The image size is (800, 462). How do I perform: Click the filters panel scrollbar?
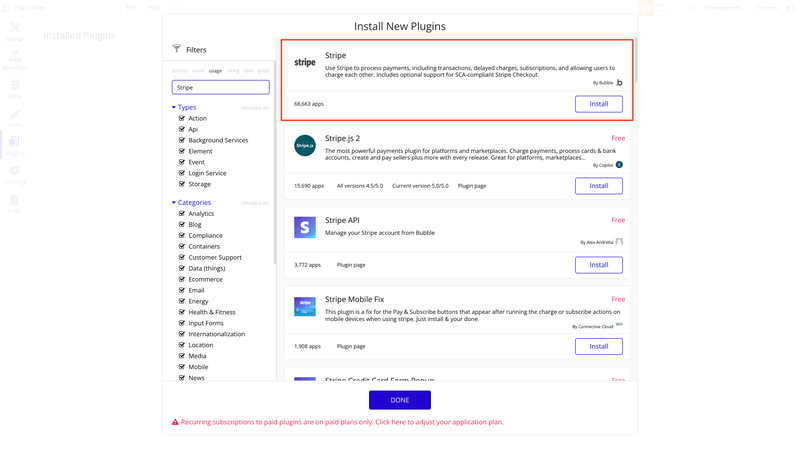(275, 163)
